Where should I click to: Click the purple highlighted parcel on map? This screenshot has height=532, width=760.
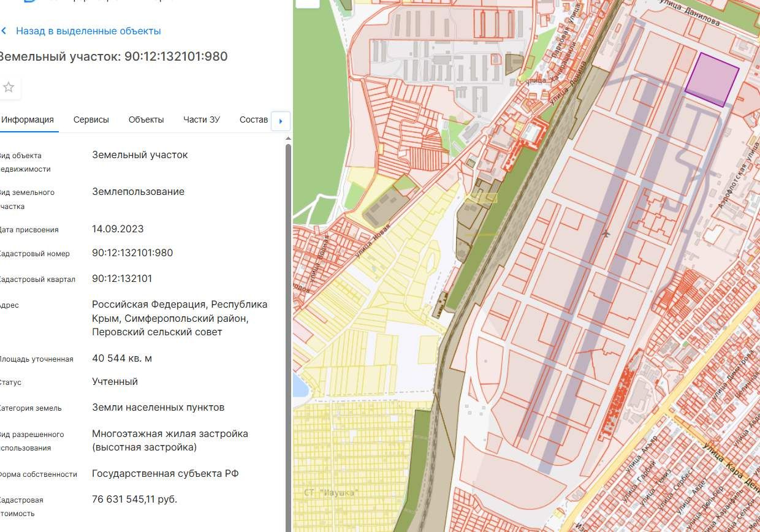(711, 80)
